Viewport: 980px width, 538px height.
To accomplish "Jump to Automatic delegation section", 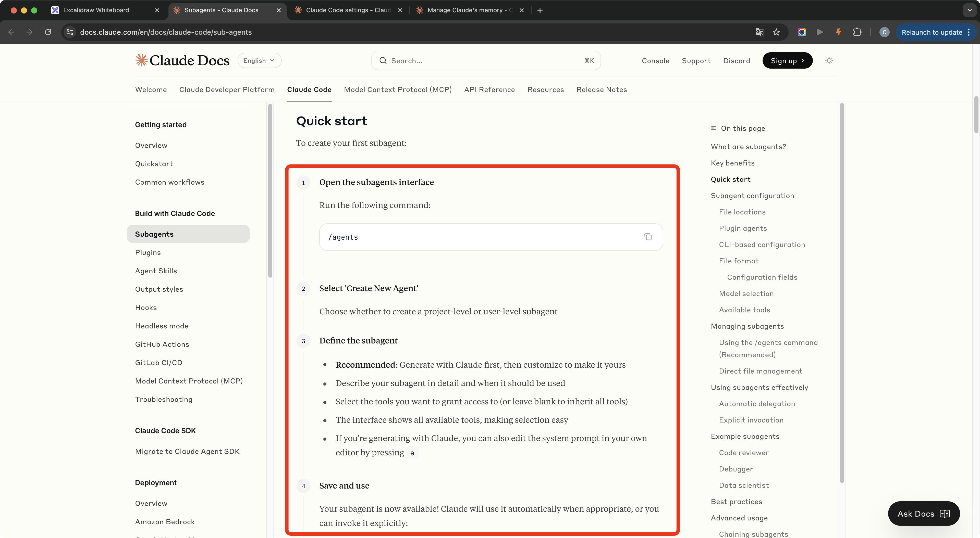I will click(x=757, y=404).
